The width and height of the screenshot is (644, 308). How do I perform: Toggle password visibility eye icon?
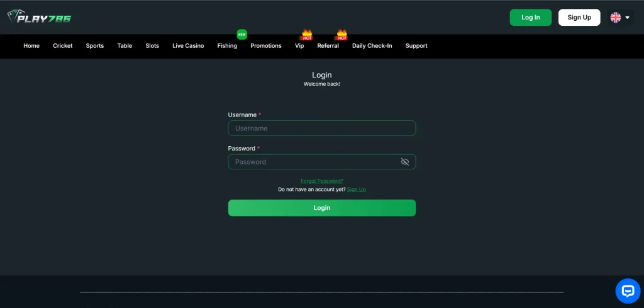click(405, 162)
